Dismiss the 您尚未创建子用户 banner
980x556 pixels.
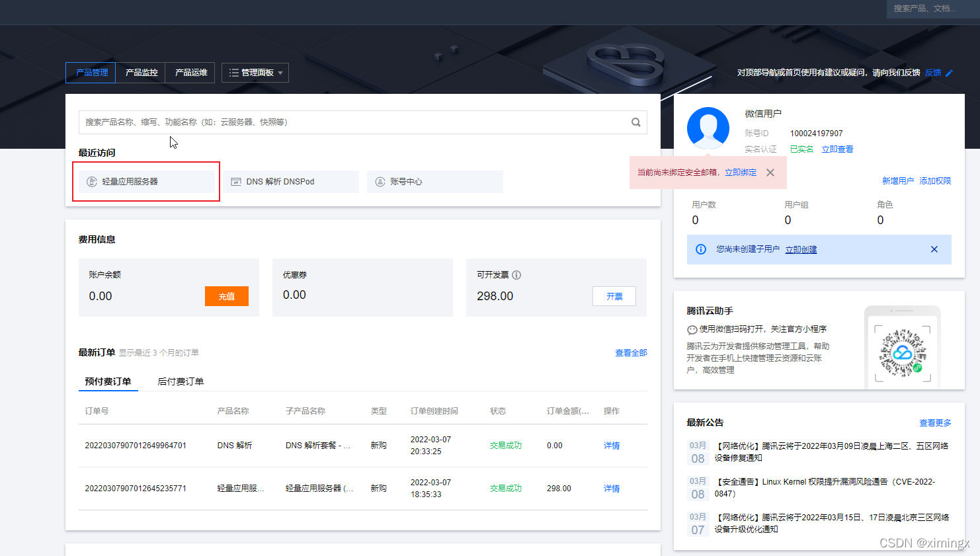pyautogui.click(x=934, y=249)
